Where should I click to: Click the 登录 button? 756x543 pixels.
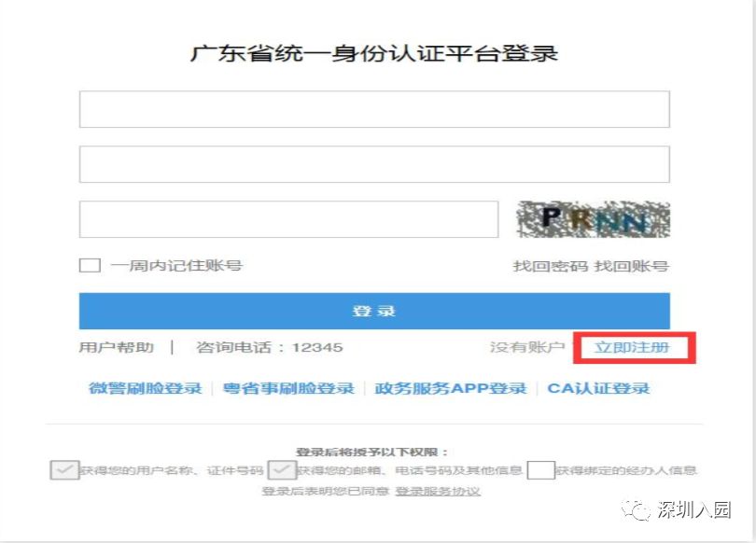click(375, 312)
